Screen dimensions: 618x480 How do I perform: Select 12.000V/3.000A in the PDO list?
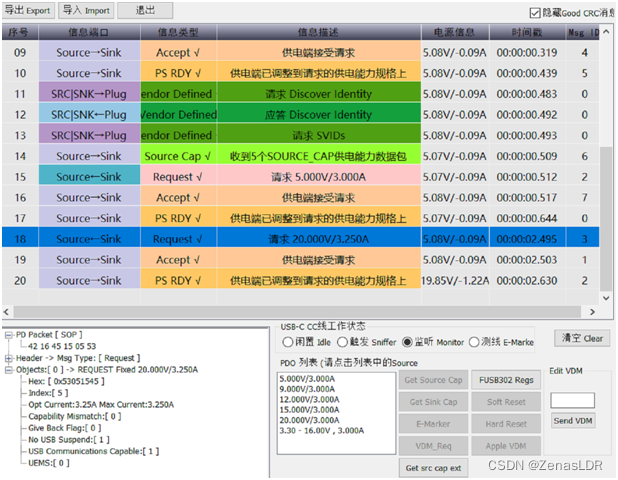[x=309, y=400]
